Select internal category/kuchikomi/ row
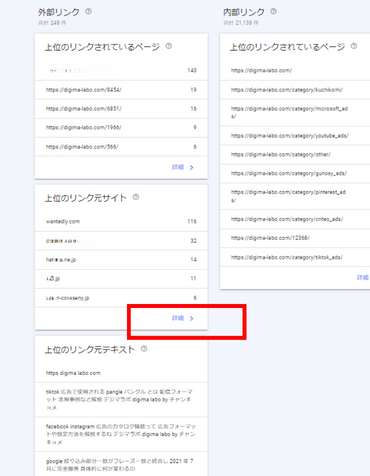Viewport: 370px width, 476px height. [295, 90]
